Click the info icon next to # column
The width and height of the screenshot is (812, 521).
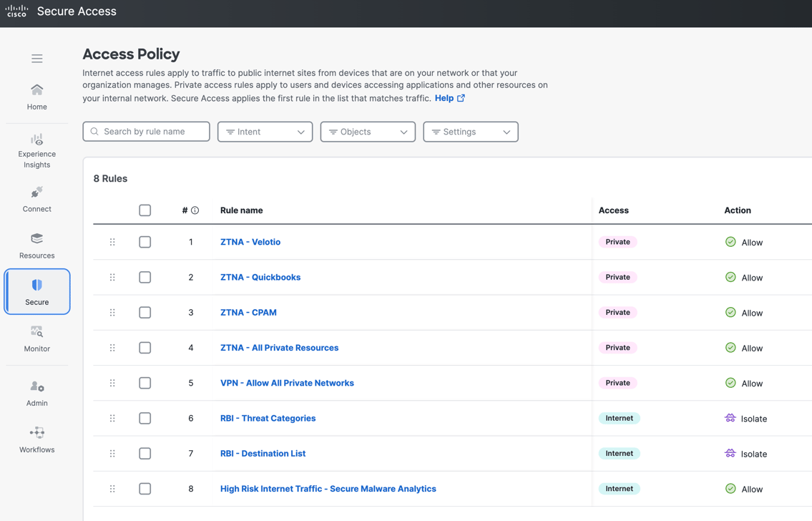coord(195,210)
